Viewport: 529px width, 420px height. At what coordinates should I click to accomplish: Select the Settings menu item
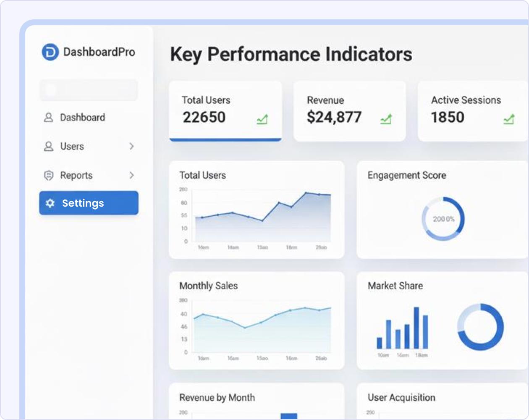(x=89, y=203)
